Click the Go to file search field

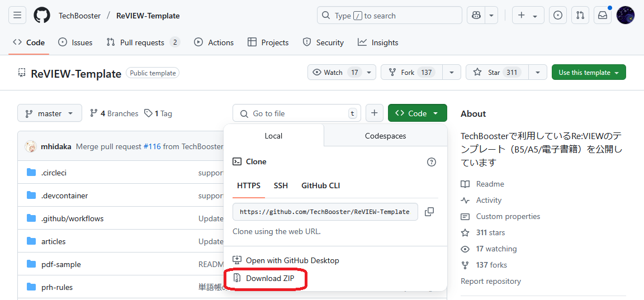click(x=296, y=113)
